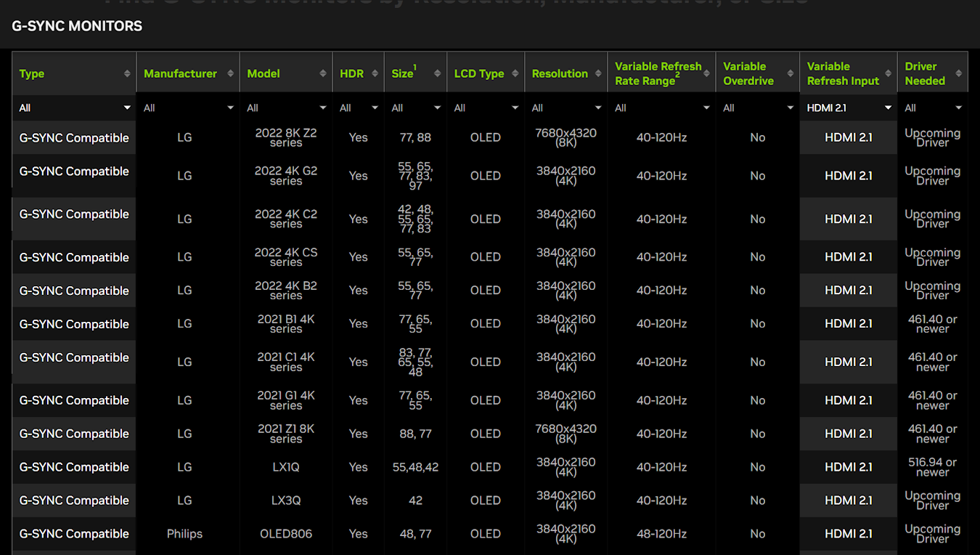Sort by HDR column sort arrows
The image size is (980, 555).
click(375, 73)
